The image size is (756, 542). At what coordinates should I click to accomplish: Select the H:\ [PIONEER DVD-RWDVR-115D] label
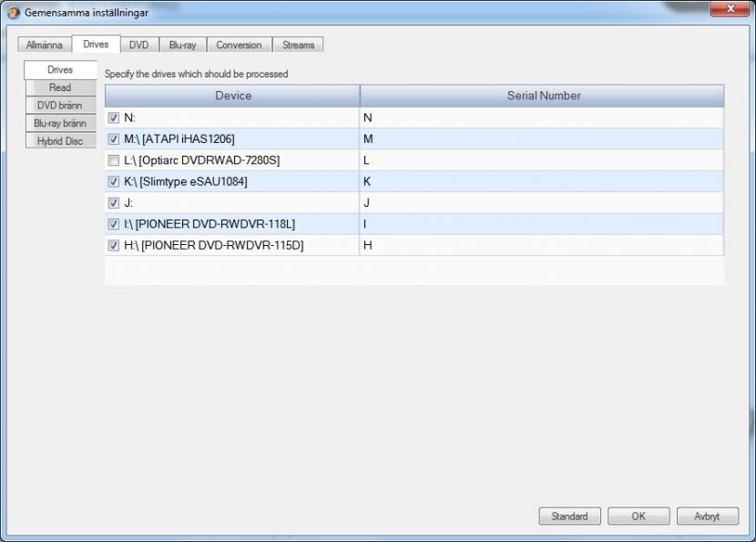(213, 245)
